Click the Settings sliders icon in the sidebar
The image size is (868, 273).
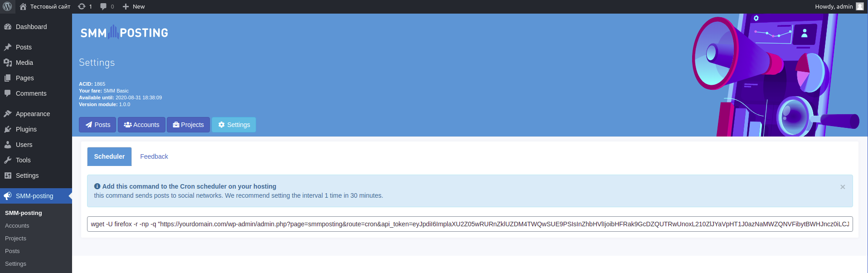pyautogui.click(x=8, y=175)
